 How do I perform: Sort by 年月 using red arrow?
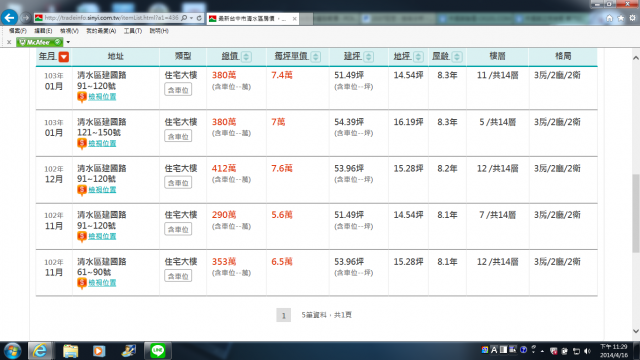[x=64, y=57]
